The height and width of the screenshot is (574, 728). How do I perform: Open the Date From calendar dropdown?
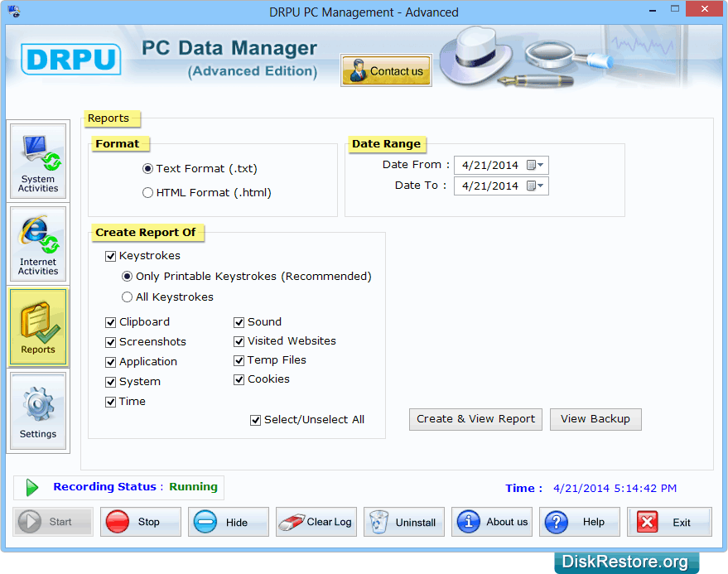[x=535, y=165]
